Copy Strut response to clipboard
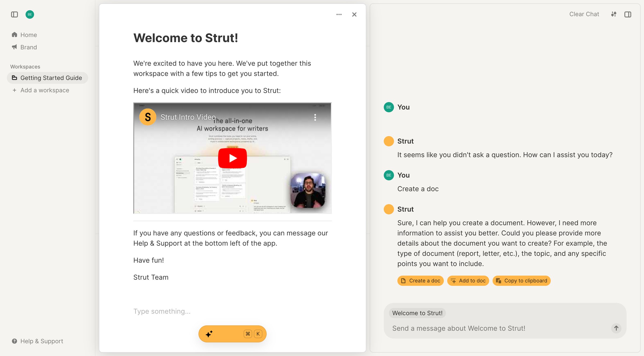This screenshot has width=644, height=356. 522,281
